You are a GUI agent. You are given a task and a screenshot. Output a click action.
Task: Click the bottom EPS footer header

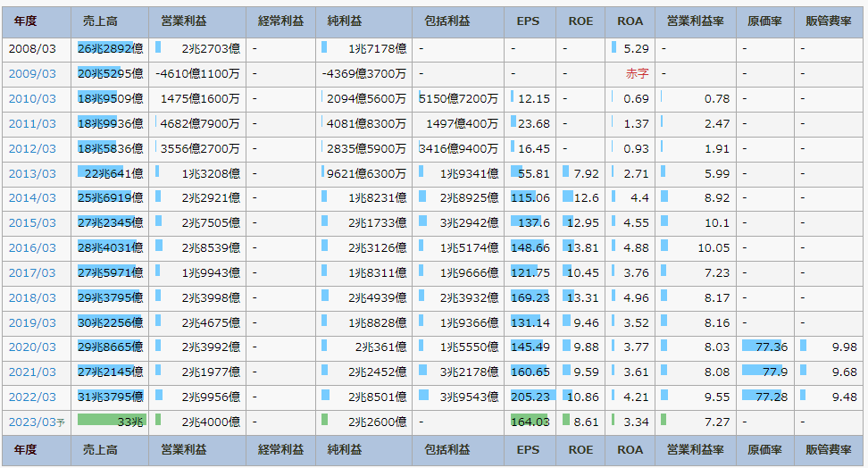[x=528, y=450]
